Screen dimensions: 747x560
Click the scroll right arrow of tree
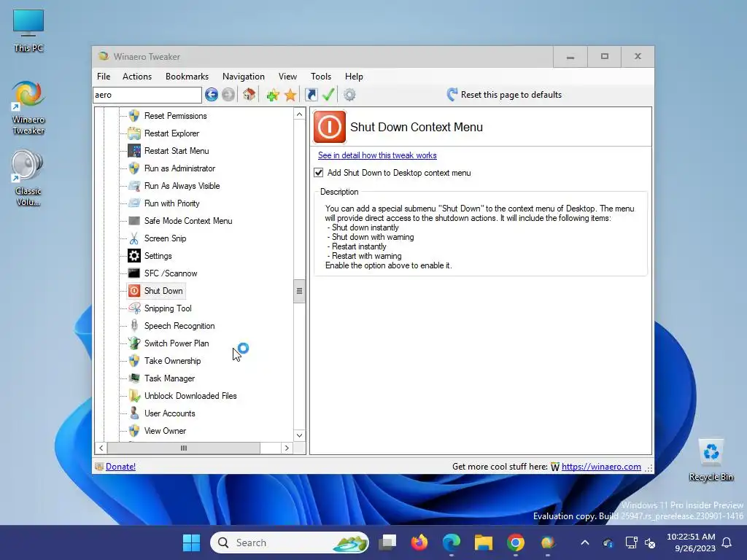(287, 448)
